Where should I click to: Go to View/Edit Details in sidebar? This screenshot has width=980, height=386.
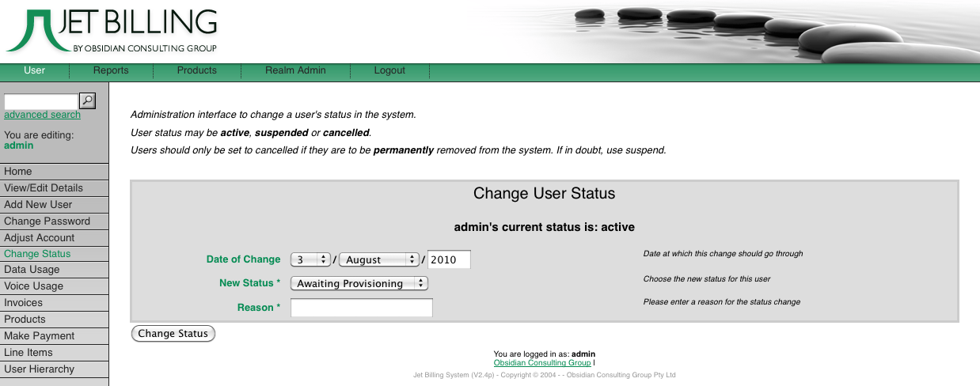[44, 188]
